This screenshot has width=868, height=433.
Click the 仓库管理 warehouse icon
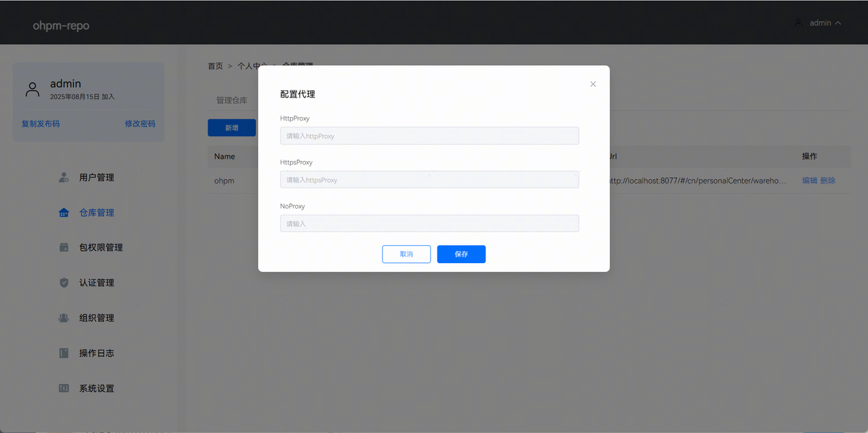click(64, 213)
